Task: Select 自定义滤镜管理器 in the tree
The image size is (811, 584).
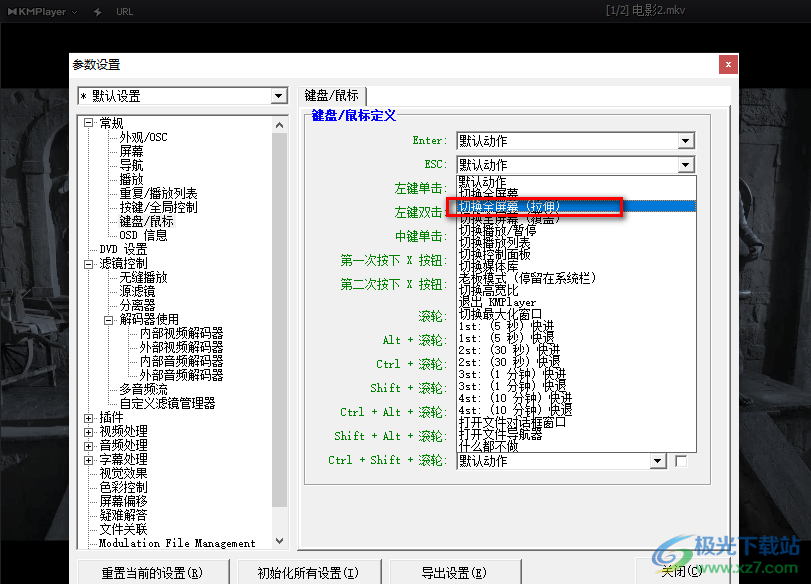Action: pyautogui.click(x=167, y=403)
